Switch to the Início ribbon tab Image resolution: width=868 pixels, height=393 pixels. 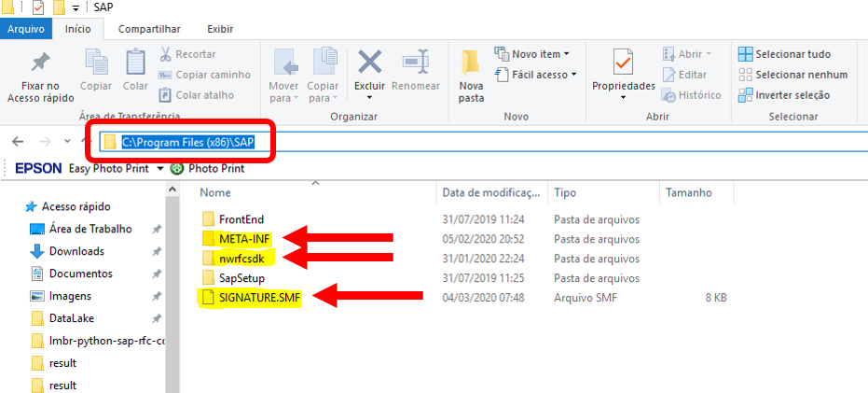(78, 29)
